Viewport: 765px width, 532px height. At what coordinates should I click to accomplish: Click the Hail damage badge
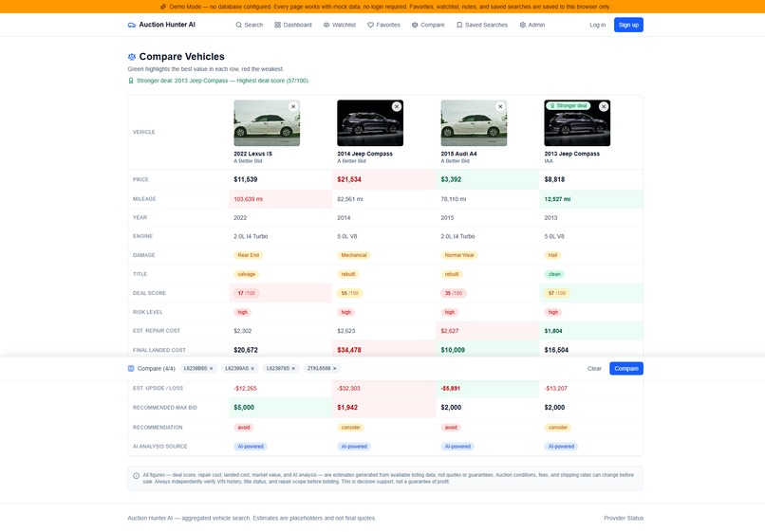pos(552,255)
